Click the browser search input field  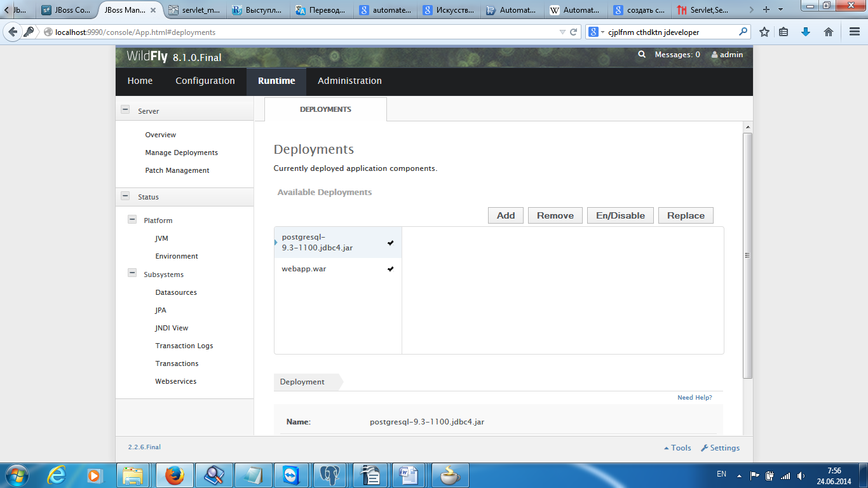point(672,32)
